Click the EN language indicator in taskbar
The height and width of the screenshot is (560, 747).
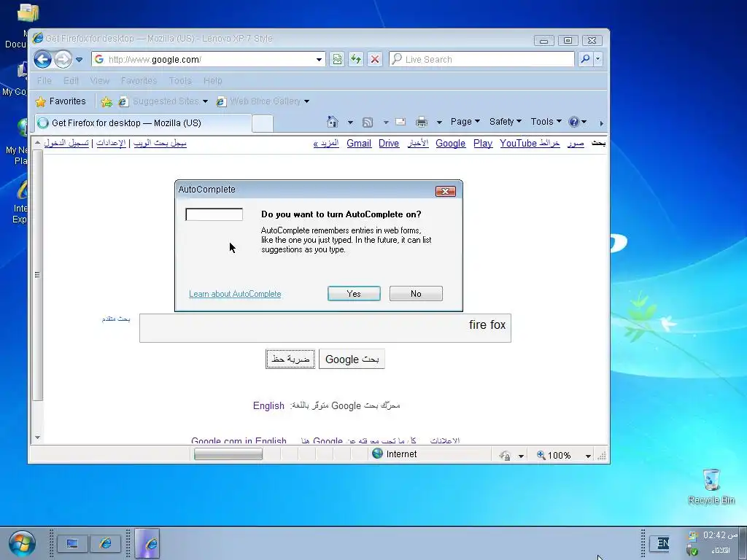[662, 542]
